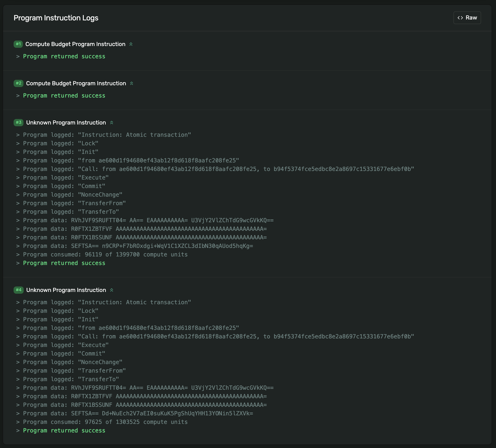Click the #4 instruction badge
This screenshot has height=448, width=496.
pos(18,290)
